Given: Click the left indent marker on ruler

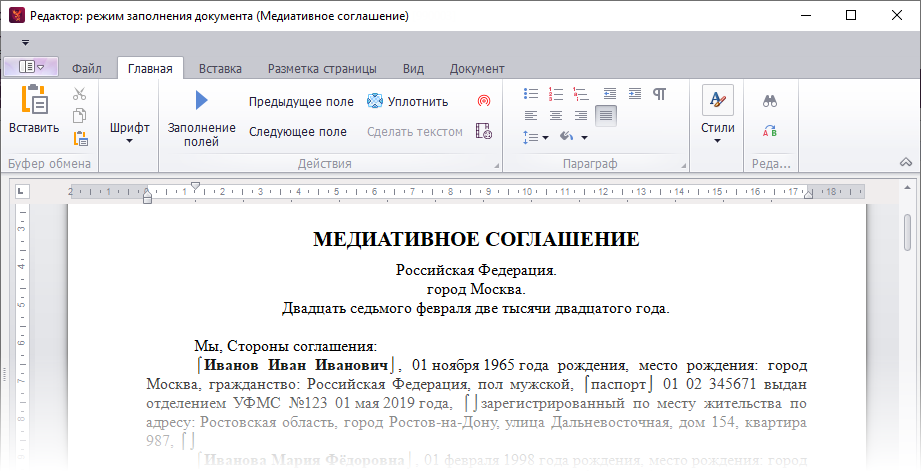Looking at the screenshot, I should coord(147,196).
